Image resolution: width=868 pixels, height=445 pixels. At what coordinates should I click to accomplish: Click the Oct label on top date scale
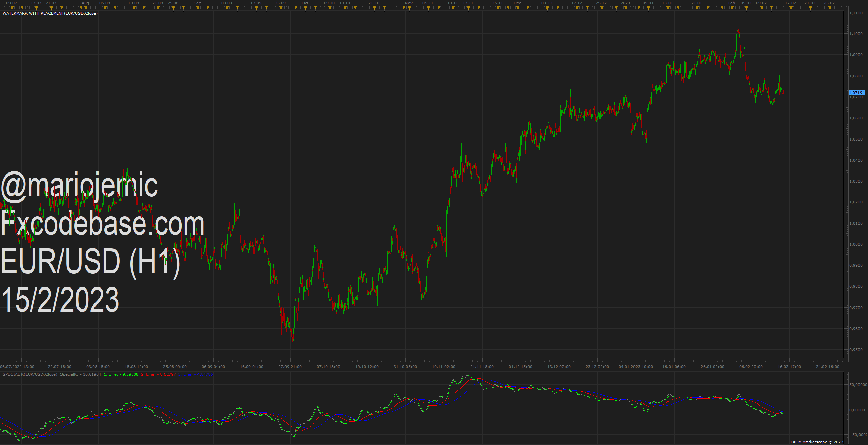pyautogui.click(x=305, y=3)
